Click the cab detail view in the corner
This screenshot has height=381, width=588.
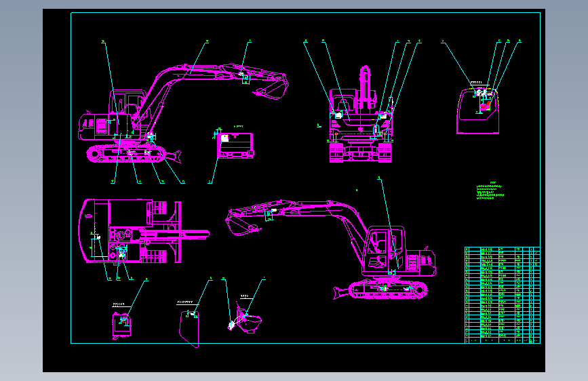477,111
